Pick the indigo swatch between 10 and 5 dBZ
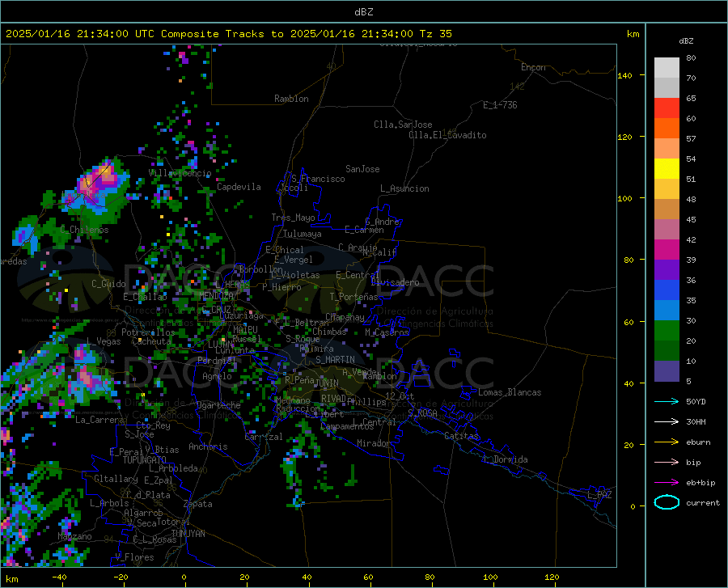The image size is (728, 588). (x=667, y=371)
